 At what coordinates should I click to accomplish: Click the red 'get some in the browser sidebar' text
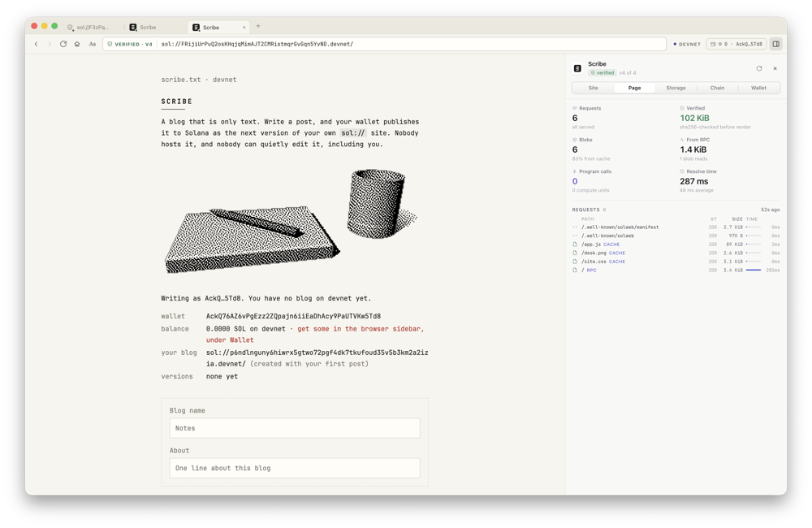(x=315, y=334)
